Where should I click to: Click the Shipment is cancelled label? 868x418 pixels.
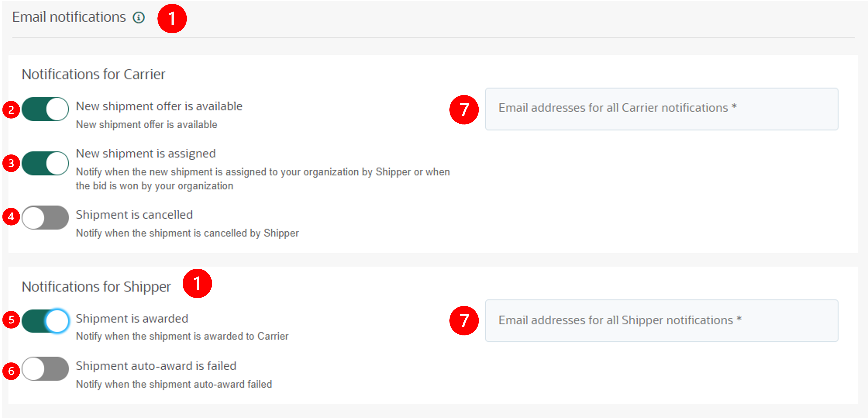(134, 214)
